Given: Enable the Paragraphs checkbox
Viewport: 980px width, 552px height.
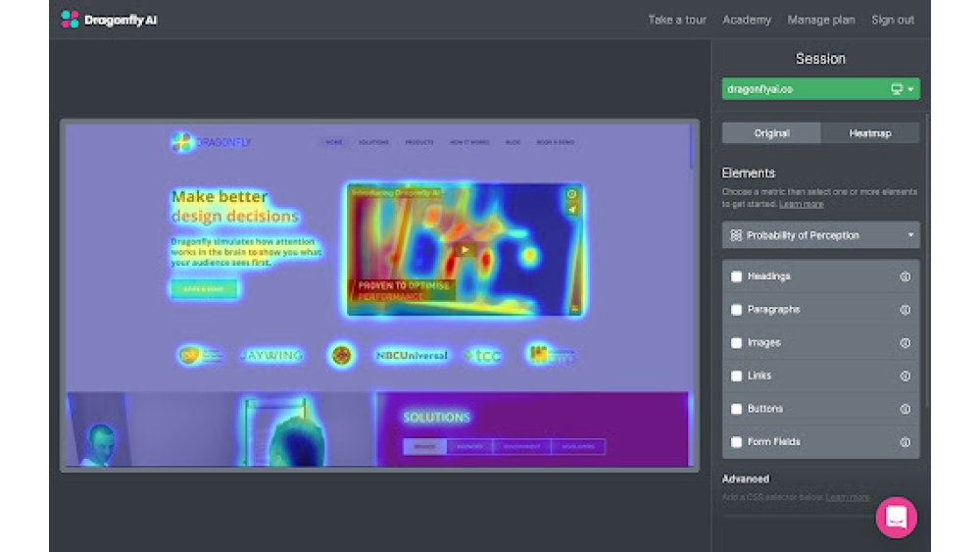Looking at the screenshot, I should [736, 310].
